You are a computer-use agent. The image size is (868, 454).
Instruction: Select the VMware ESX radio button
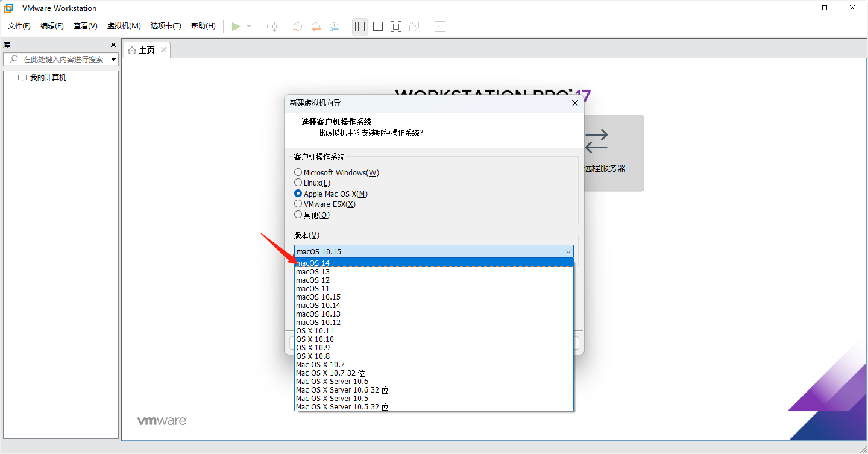298,204
